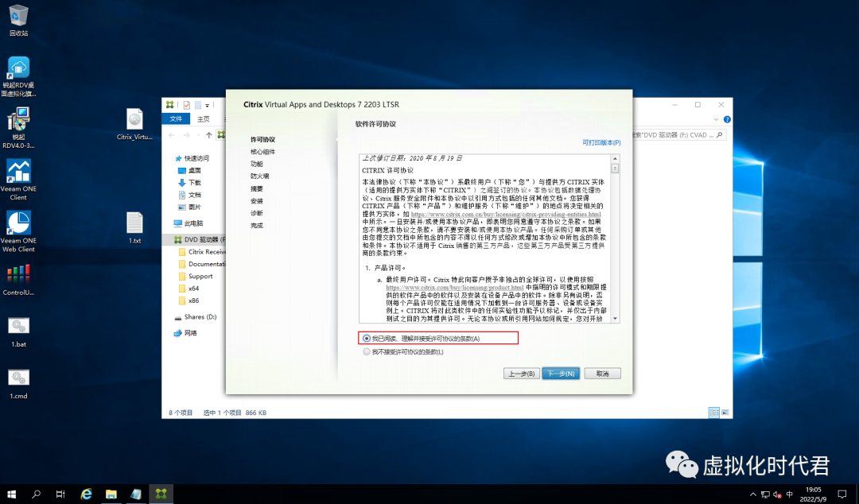The width and height of the screenshot is (859, 504).
Task: Select 此电脑 in the Explorer tree
Action: point(193,223)
